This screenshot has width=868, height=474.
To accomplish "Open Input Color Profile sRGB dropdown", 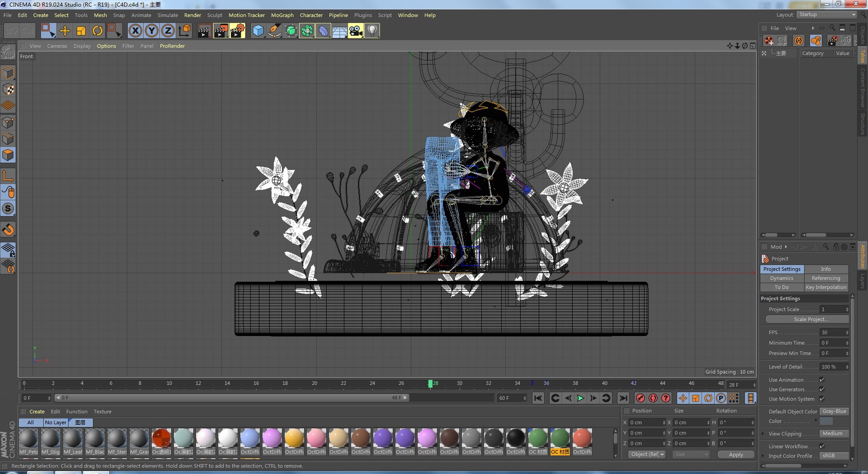I will point(835,456).
